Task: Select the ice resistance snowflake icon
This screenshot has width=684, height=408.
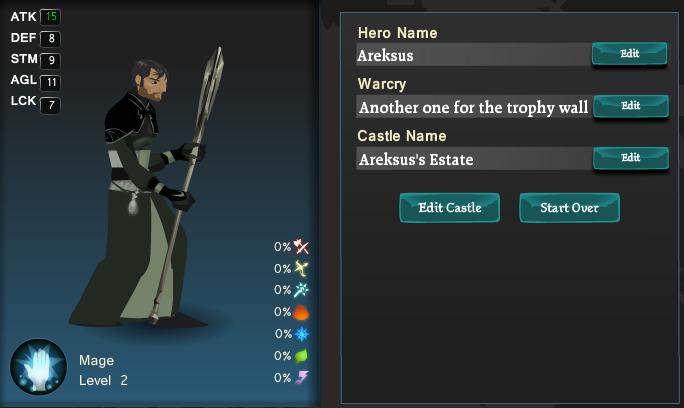Action: [x=301, y=334]
